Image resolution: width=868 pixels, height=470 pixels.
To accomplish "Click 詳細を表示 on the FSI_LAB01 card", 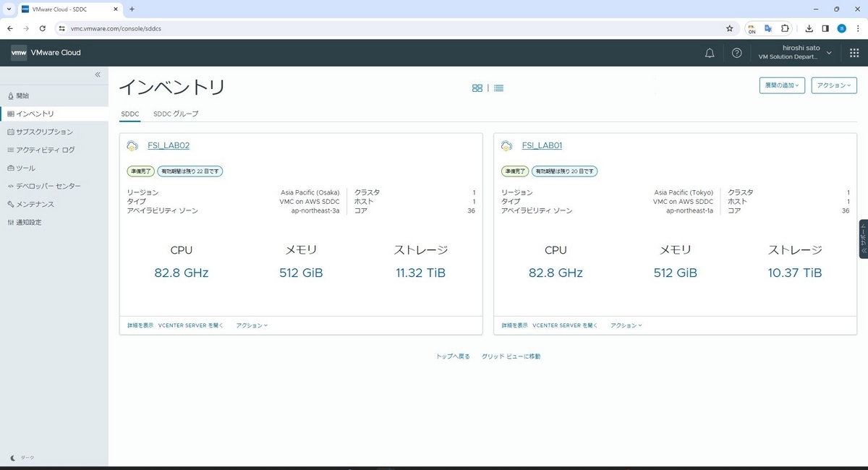I will [x=514, y=325].
